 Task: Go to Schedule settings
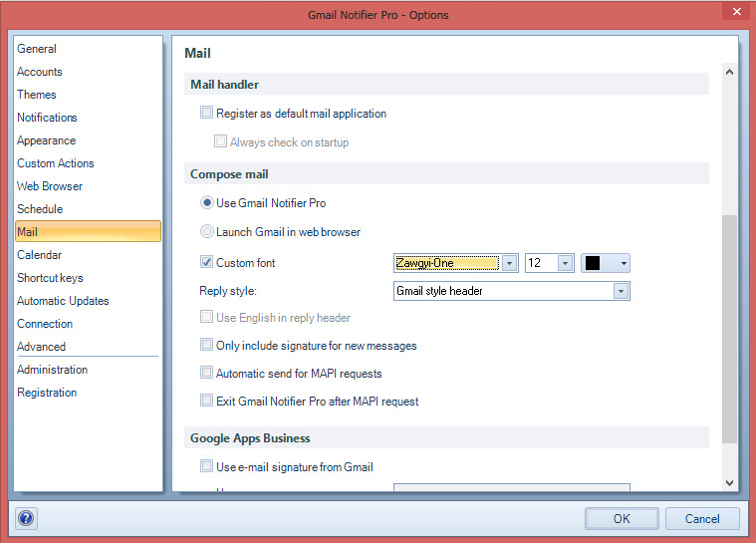40,209
